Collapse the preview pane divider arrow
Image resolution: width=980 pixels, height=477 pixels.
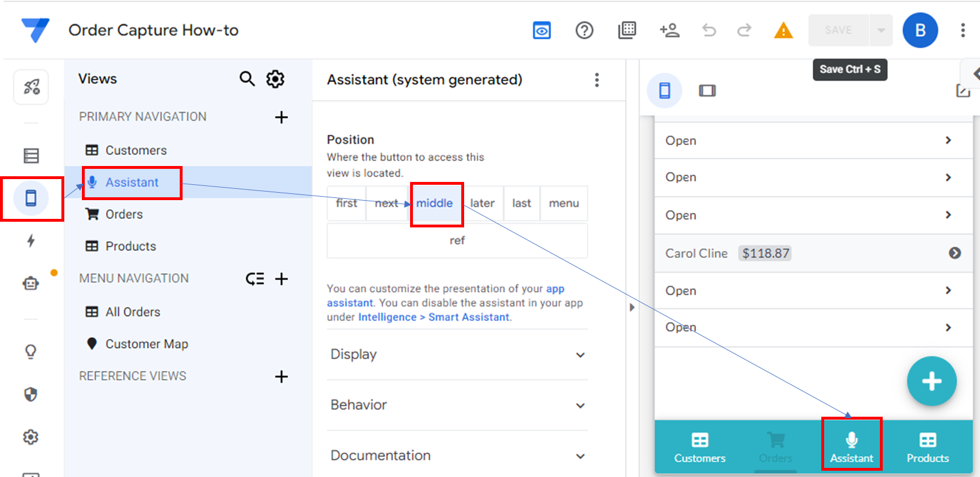click(x=632, y=308)
